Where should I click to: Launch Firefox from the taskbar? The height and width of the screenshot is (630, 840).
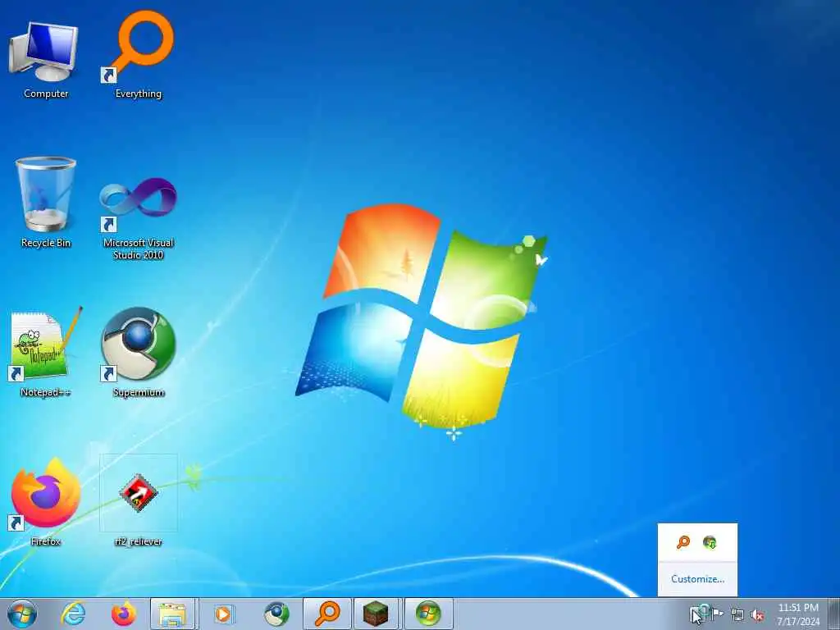click(x=123, y=614)
